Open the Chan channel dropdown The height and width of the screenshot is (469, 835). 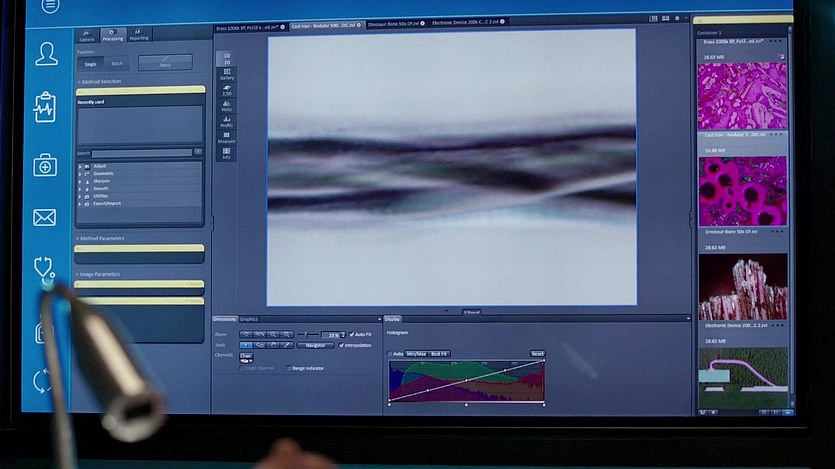(246, 358)
